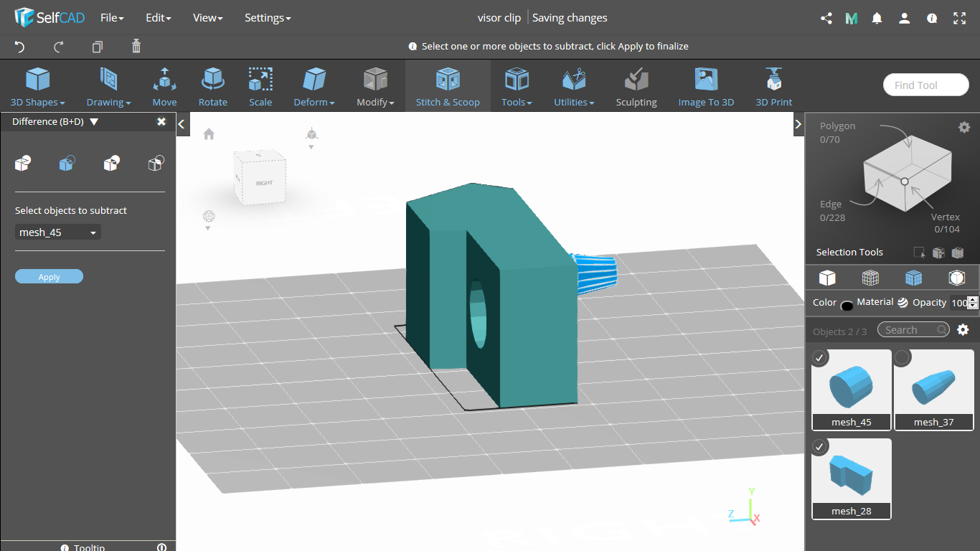
Task: Expand the Modify dropdown
Action: click(375, 86)
